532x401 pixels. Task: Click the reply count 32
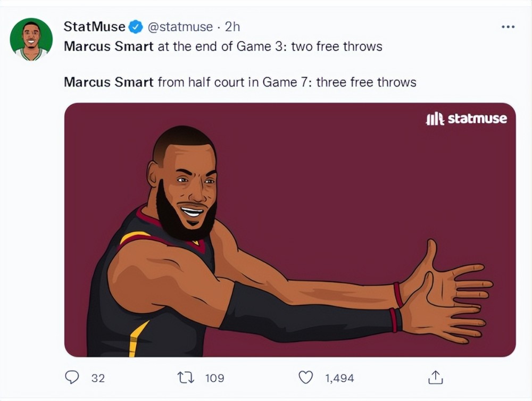(x=98, y=378)
